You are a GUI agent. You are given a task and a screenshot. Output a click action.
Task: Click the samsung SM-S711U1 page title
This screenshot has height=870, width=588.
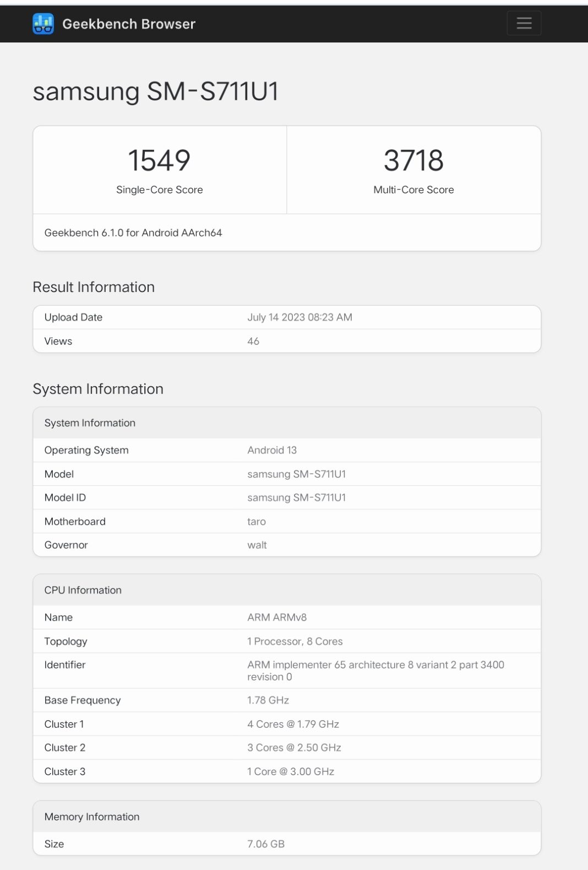(156, 91)
